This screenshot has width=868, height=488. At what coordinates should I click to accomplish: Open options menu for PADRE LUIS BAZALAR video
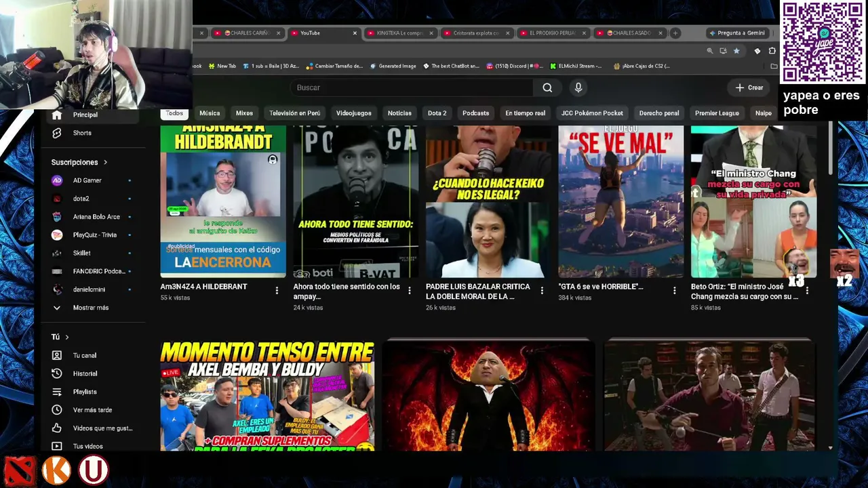click(542, 291)
